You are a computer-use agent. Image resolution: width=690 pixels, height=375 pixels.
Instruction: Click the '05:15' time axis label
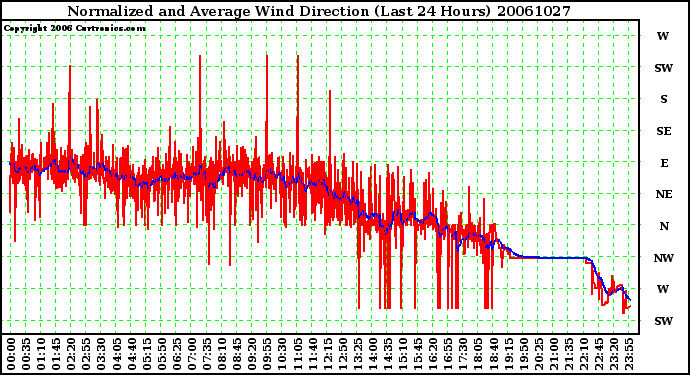tap(147, 354)
